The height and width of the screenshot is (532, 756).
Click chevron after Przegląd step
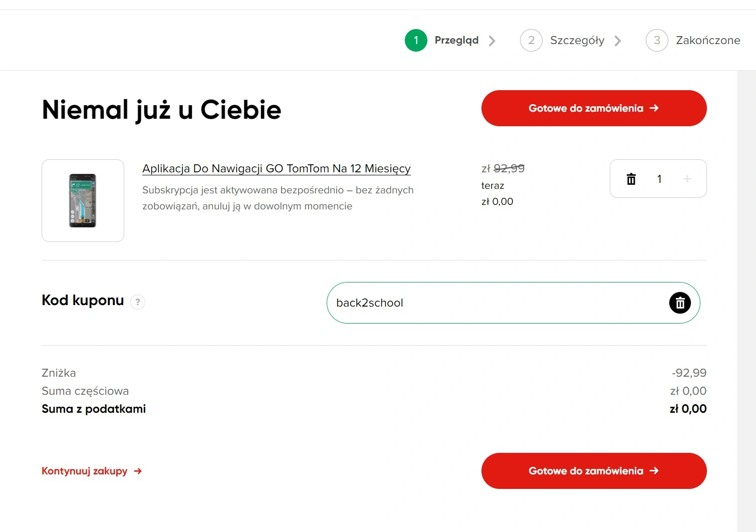pyautogui.click(x=492, y=41)
